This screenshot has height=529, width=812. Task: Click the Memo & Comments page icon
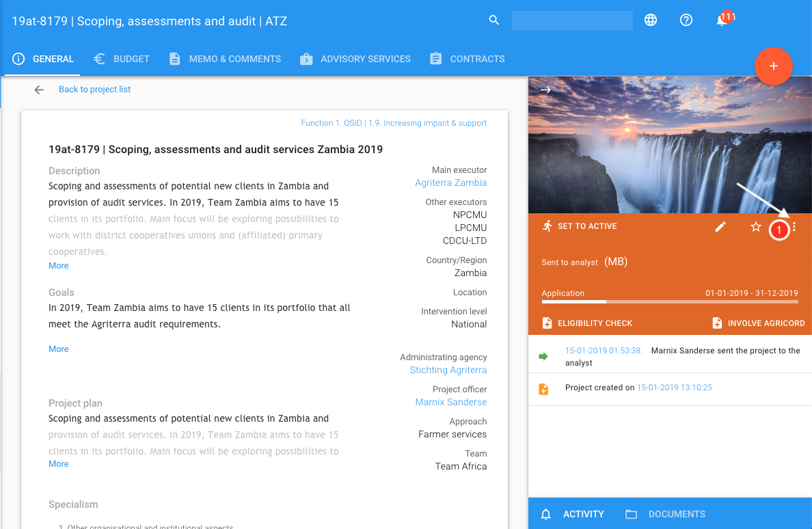click(x=175, y=59)
